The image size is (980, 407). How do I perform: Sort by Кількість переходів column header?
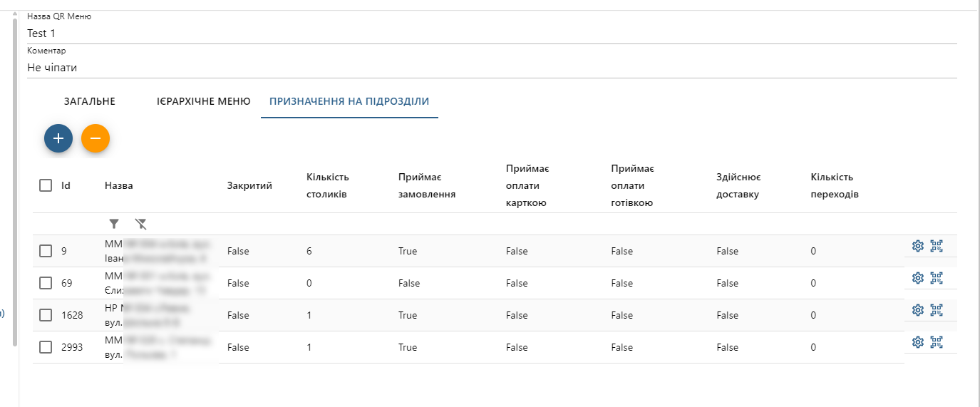point(834,185)
